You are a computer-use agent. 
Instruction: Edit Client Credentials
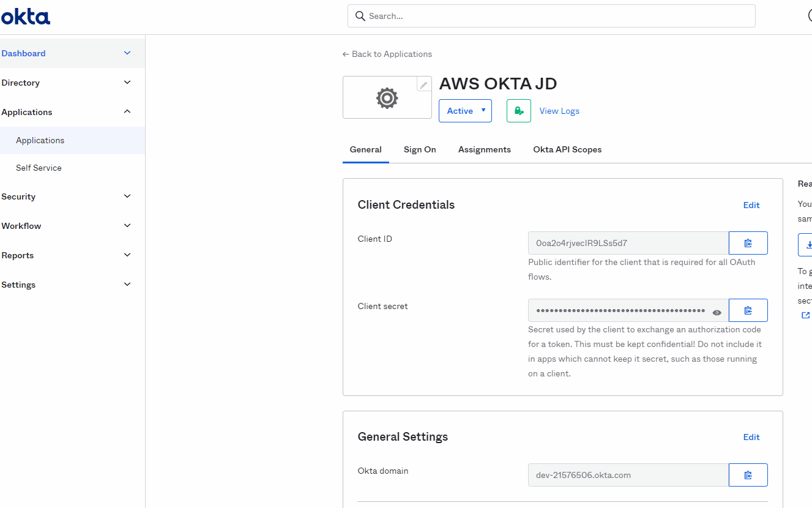click(x=751, y=205)
